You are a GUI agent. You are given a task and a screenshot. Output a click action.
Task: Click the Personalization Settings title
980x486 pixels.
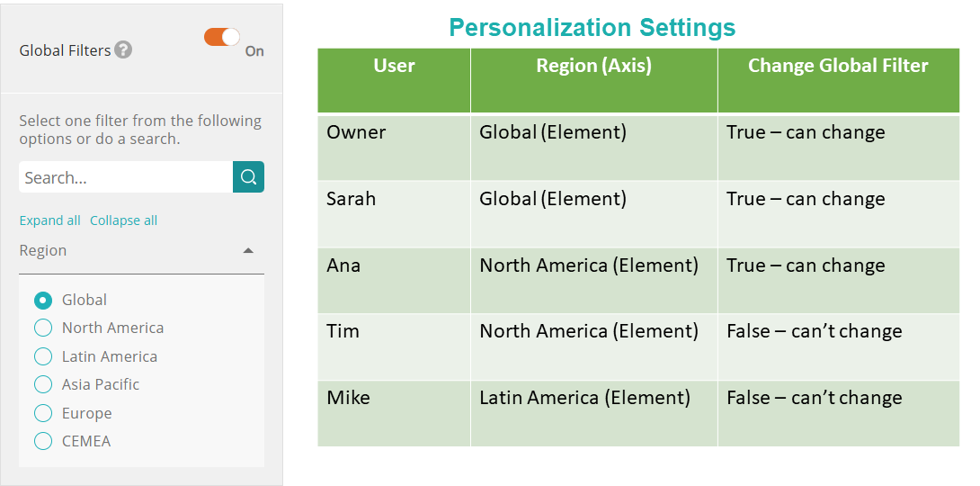point(592,28)
